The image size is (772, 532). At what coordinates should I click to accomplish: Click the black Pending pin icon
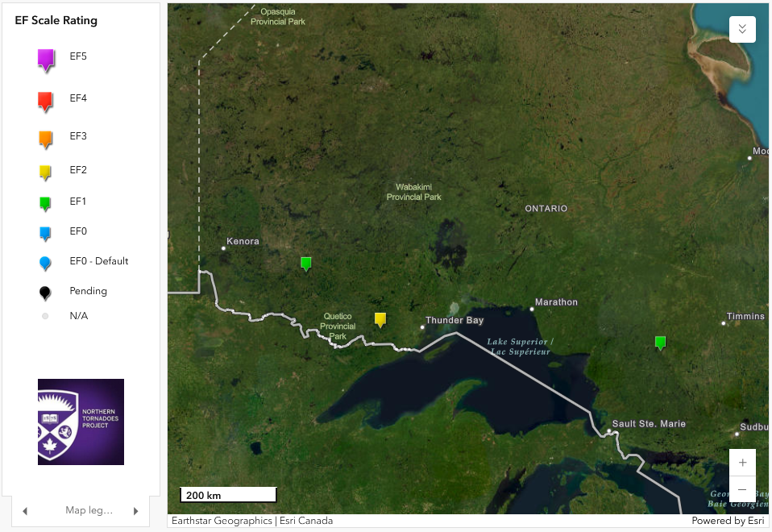coord(45,293)
